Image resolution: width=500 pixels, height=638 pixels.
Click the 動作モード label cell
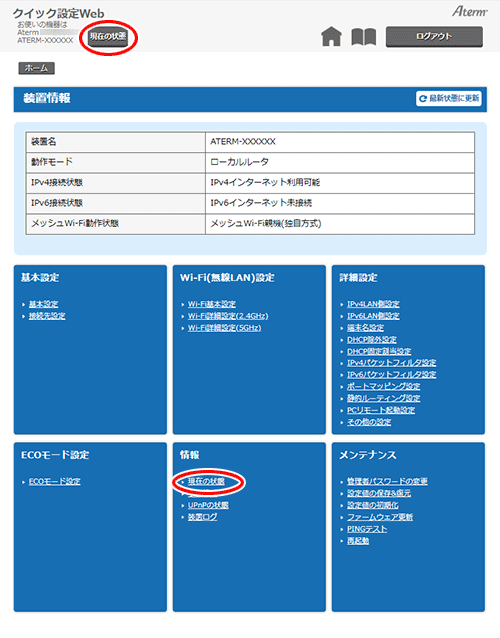click(116, 162)
